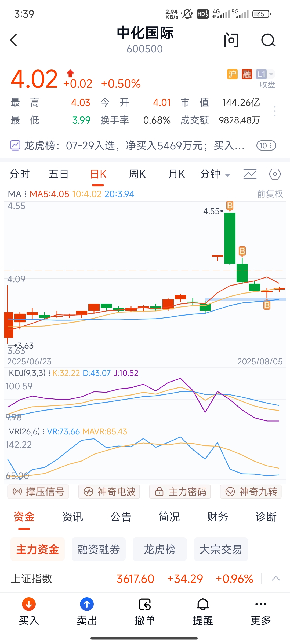Screen dimensions: 290x644
Task: Tap 上证指数 index name
Action: (31, 579)
